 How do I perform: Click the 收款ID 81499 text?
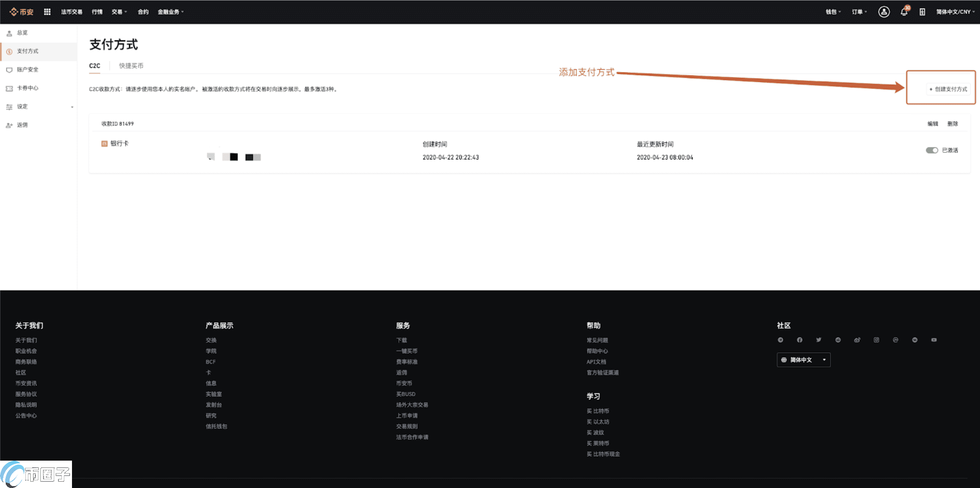[x=118, y=124]
